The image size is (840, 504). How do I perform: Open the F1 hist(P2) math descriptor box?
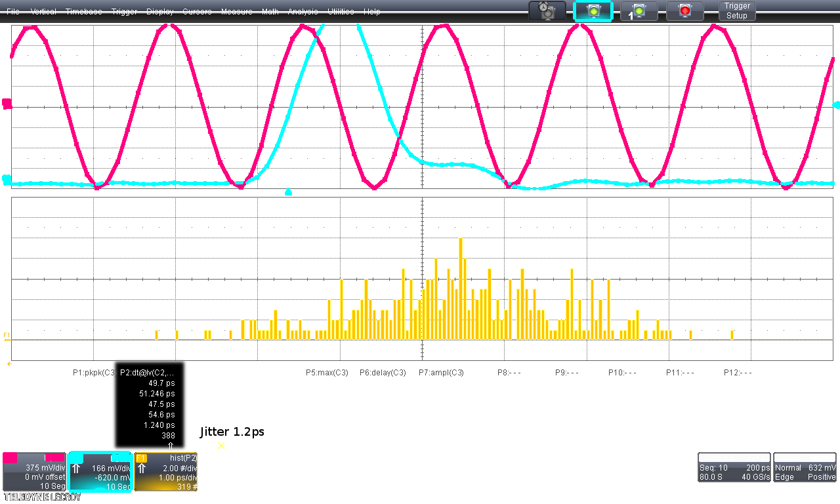[x=165, y=472]
